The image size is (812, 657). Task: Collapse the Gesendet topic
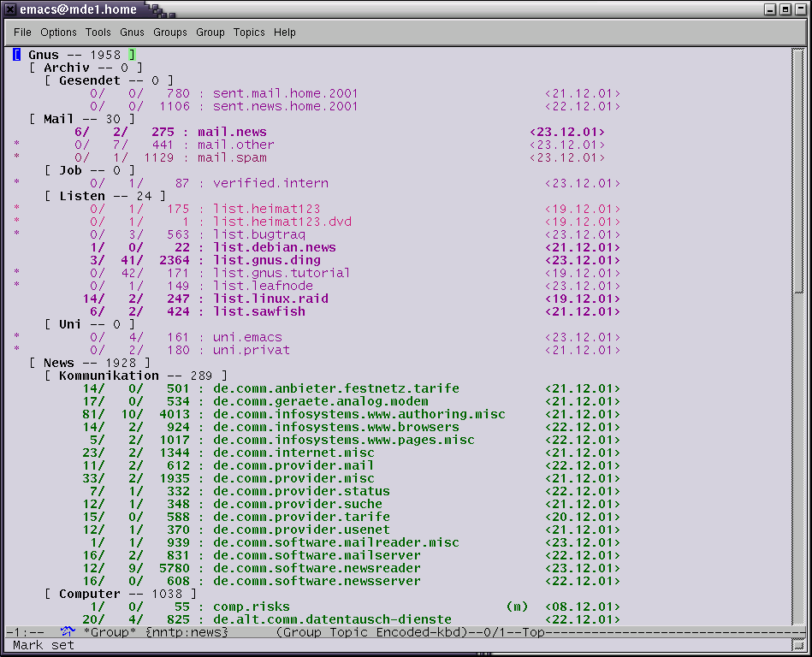[x=109, y=80]
